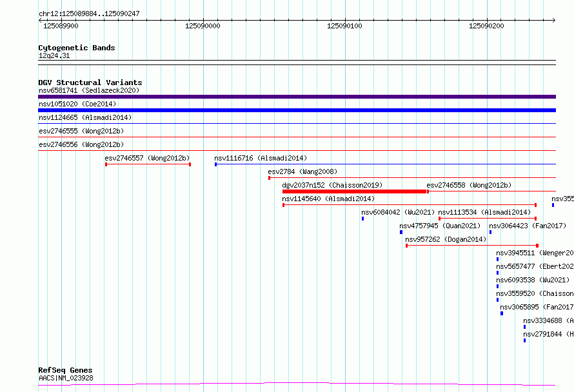The height and width of the screenshot is (392, 574).
Task: Click the blue nsv1051020 (Coe2014) variant bar
Action: (297, 110)
